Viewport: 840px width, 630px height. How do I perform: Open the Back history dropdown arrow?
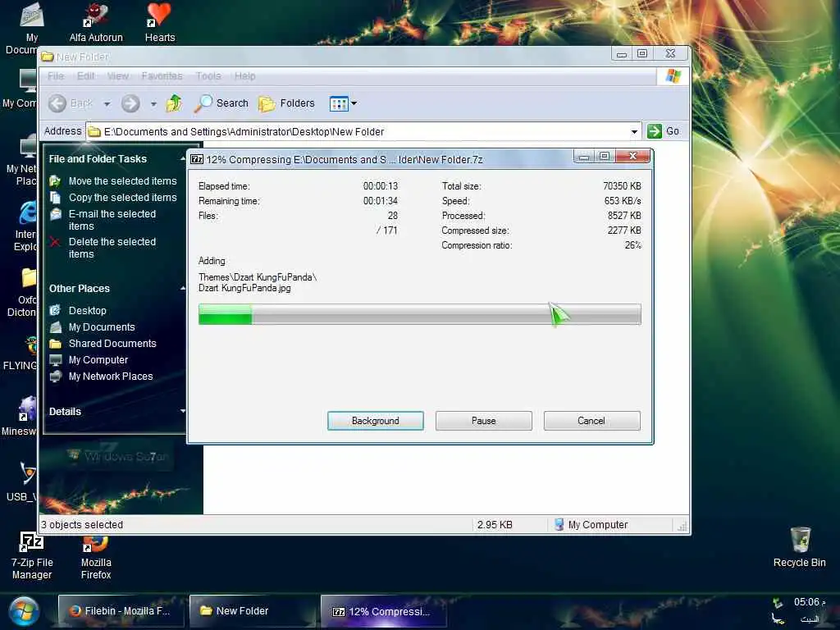pos(107,104)
